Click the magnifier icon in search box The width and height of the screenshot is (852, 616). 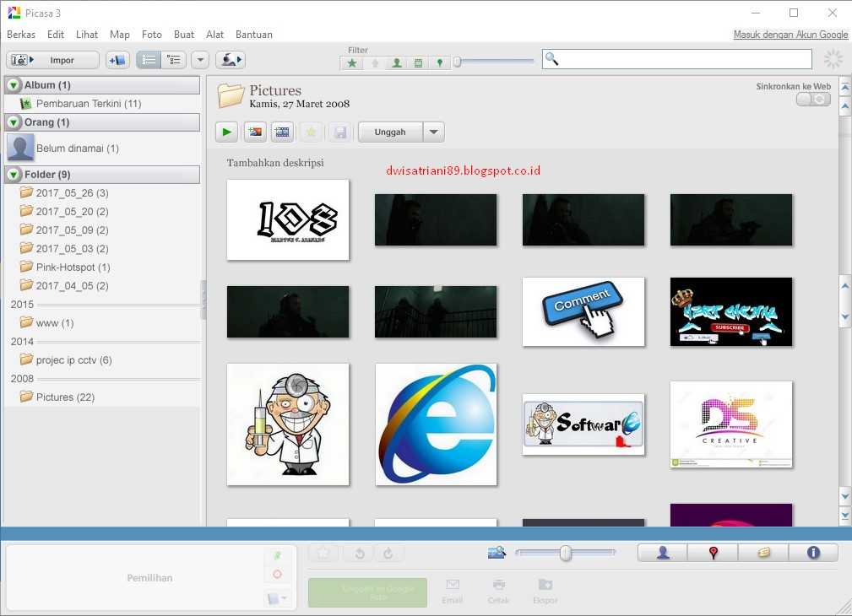pyautogui.click(x=551, y=59)
